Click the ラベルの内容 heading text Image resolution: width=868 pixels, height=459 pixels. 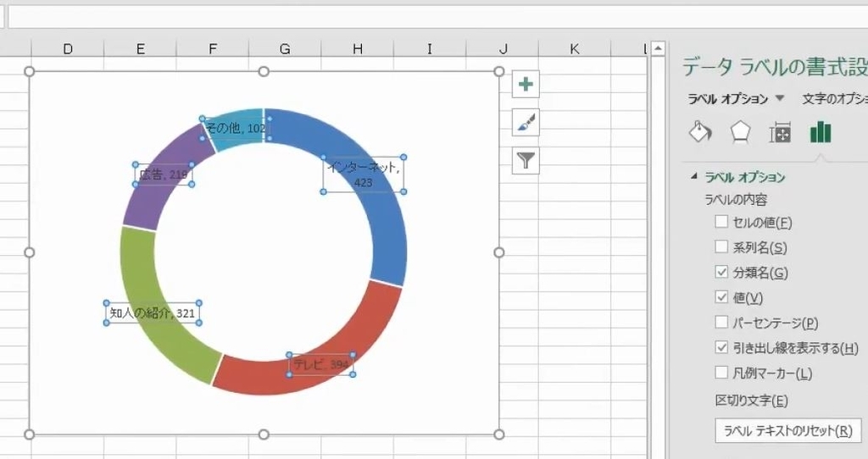tap(736, 200)
